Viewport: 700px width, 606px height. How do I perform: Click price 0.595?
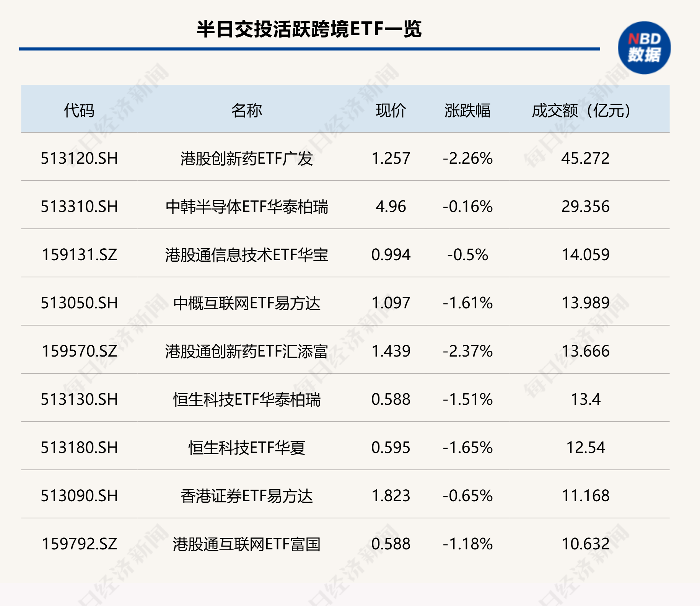391,448
